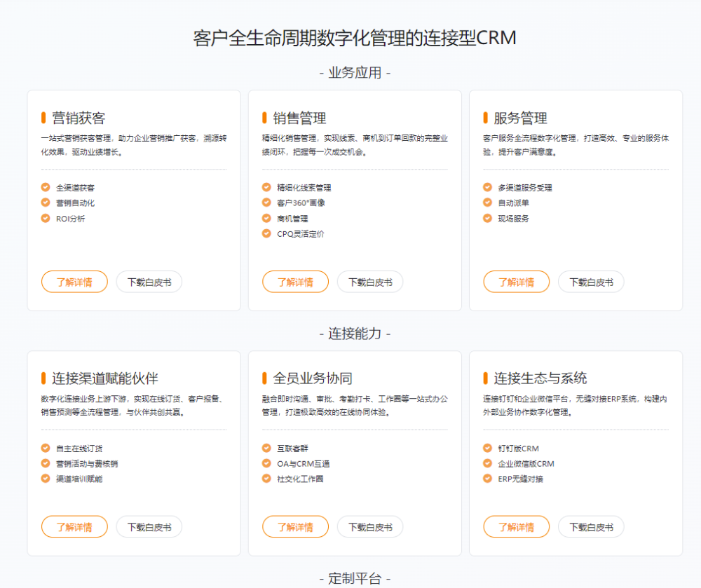This screenshot has width=701, height=588.
Task: Download the whitepaper under 营销获客
Action: click(149, 282)
